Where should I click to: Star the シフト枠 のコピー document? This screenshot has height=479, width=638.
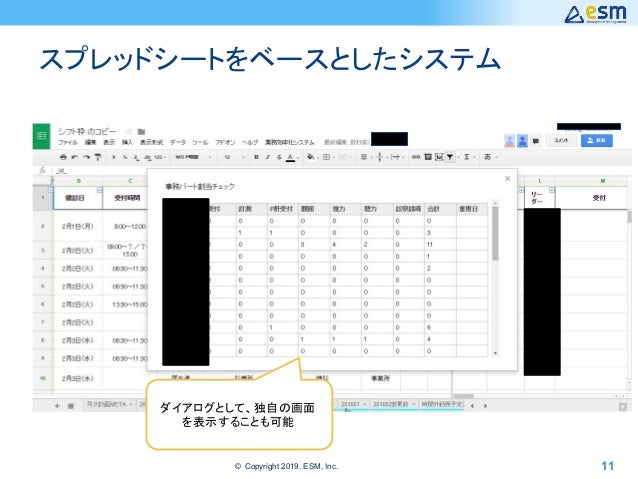pyautogui.click(x=129, y=131)
